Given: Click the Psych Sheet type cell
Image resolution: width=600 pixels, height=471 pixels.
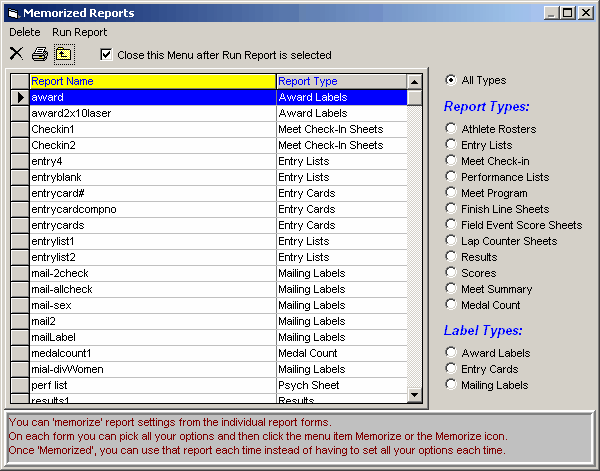Looking at the screenshot, I should (341, 385).
